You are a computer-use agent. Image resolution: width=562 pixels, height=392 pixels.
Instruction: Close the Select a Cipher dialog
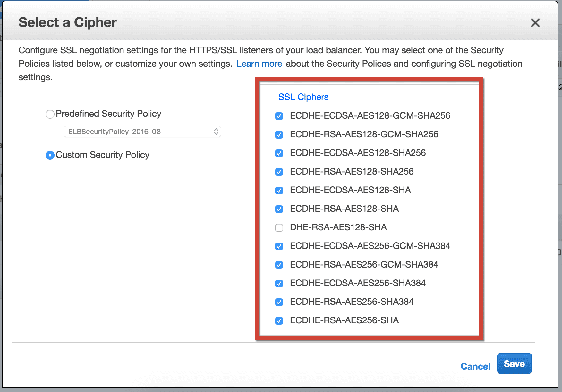[535, 23]
